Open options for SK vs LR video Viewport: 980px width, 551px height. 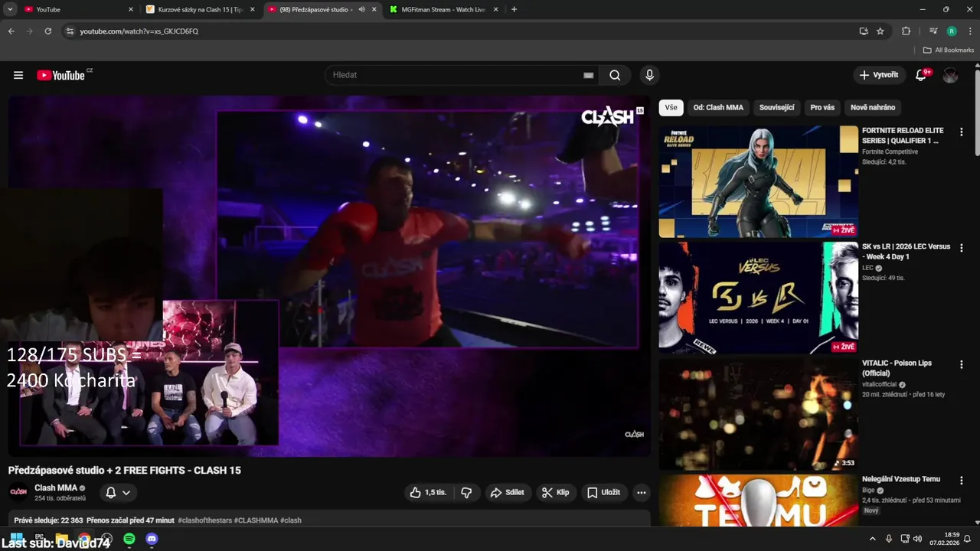pyautogui.click(x=962, y=249)
